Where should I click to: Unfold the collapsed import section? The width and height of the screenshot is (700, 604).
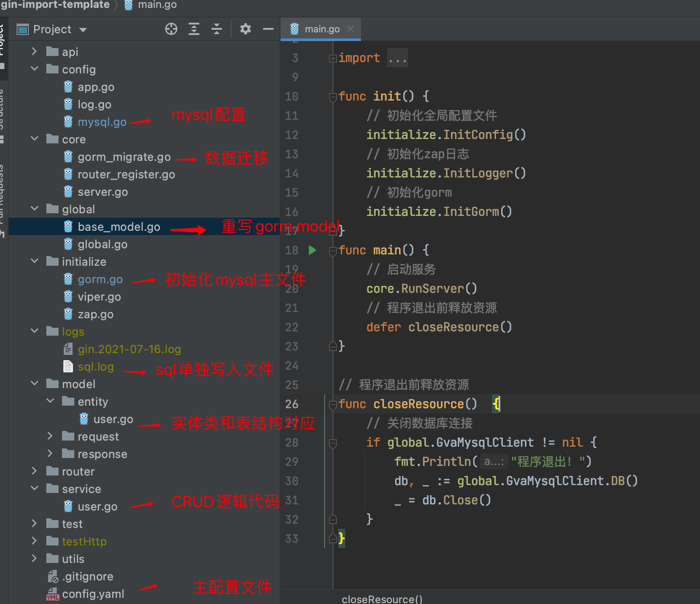tap(333, 58)
